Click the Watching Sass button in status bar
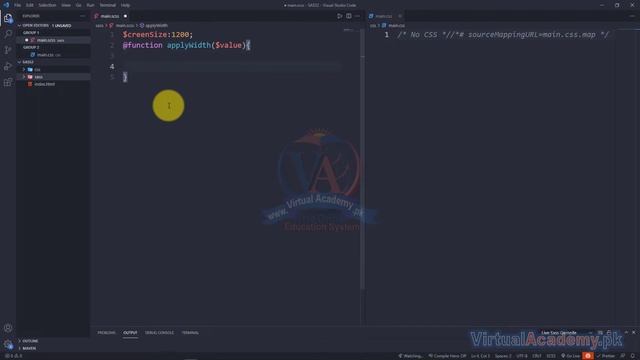This screenshot has height=360, width=640. click(411, 356)
